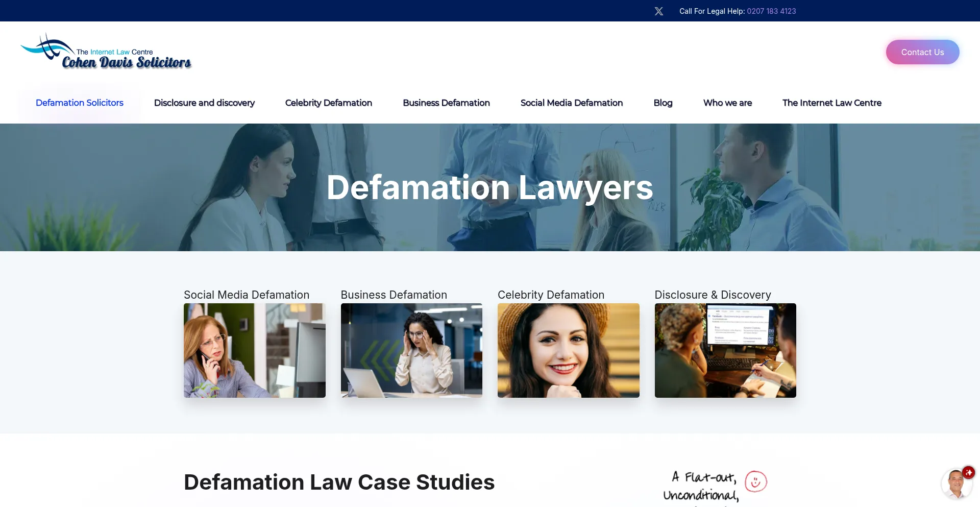The height and width of the screenshot is (507, 980).
Task: Open the Defamation Solicitors menu item
Action: pyautogui.click(x=80, y=103)
